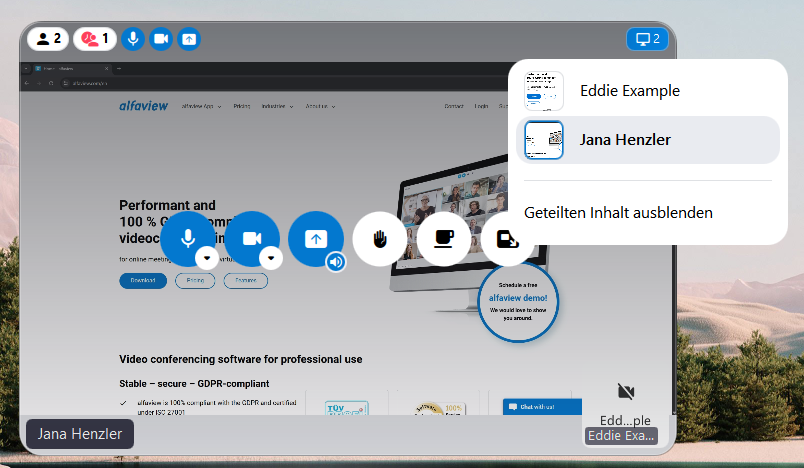Screen dimensions: 804x468
Task: Open shared screens dropdown showing 2
Action: click(646, 39)
